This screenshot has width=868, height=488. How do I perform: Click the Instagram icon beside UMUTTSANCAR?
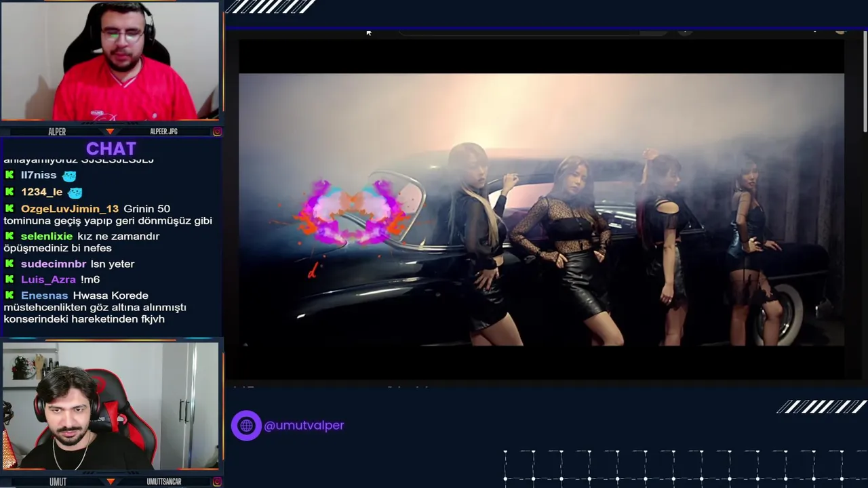pos(217,482)
